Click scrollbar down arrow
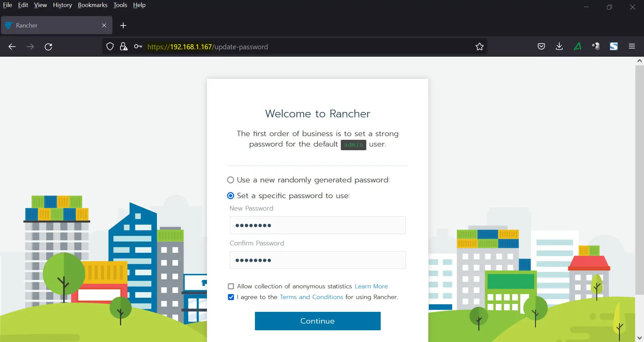This screenshot has width=644, height=342. [639, 338]
